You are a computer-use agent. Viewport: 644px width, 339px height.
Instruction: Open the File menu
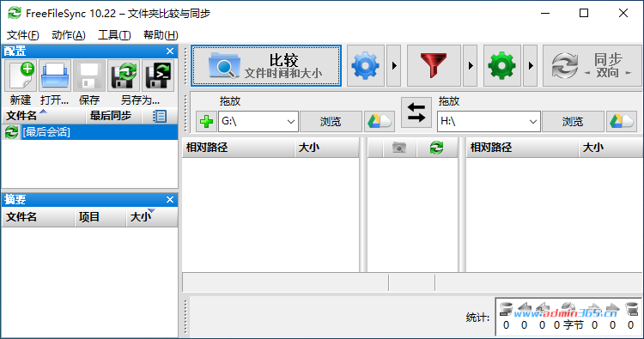click(23, 35)
